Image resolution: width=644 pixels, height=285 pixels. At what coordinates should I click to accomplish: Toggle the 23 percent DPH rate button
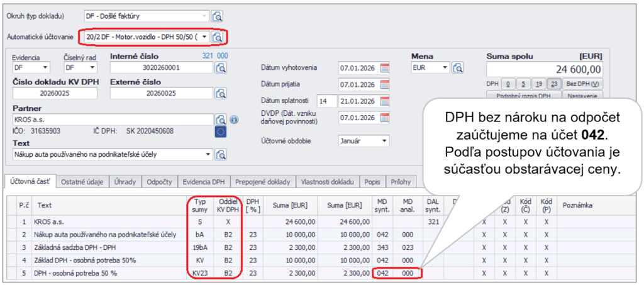tap(553, 84)
